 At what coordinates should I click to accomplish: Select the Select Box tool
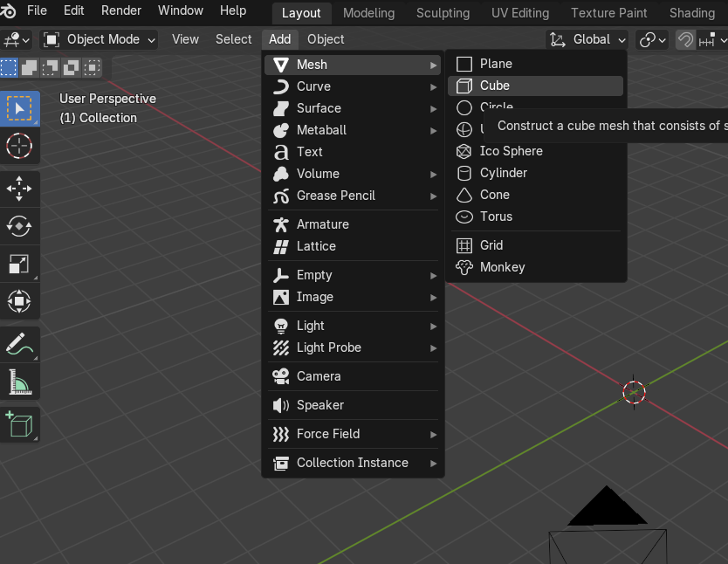pyautogui.click(x=19, y=108)
